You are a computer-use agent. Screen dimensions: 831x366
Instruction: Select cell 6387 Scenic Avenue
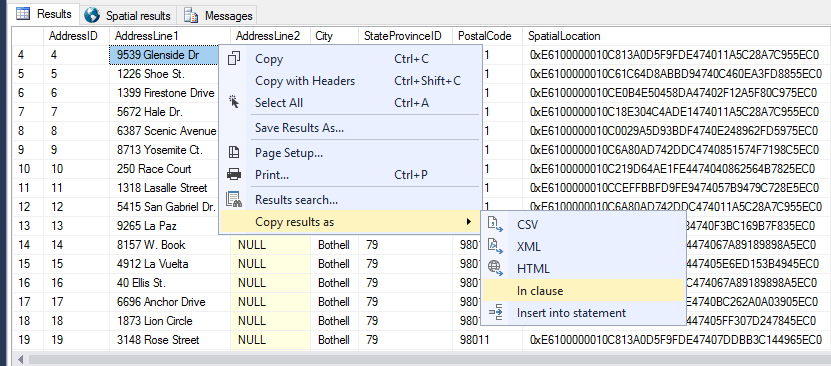click(x=164, y=131)
